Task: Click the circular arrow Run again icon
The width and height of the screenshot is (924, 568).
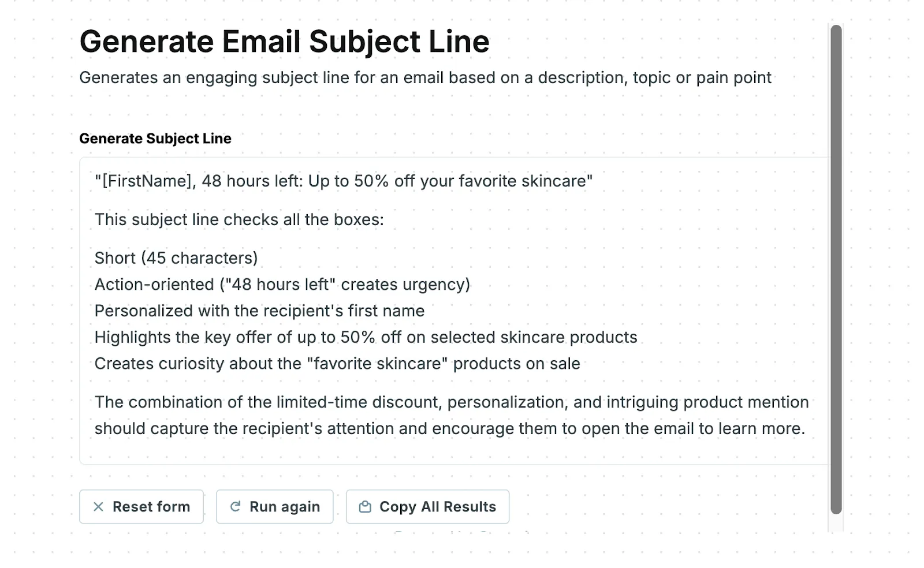Action: pyautogui.click(x=235, y=507)
